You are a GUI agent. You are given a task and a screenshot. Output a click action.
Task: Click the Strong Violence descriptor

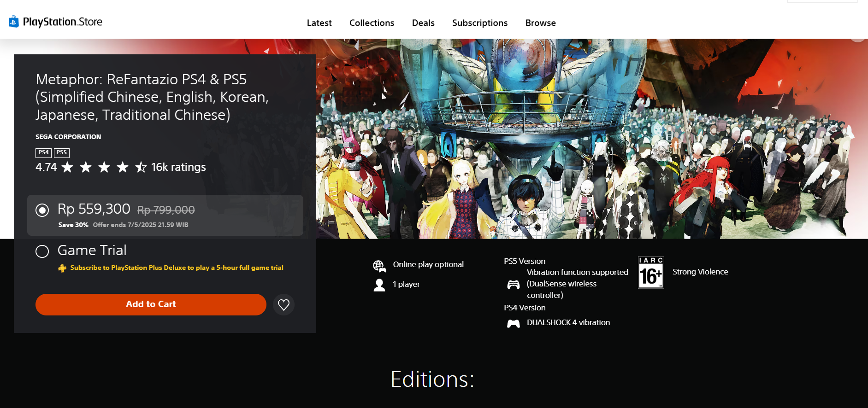pyautogui.click(x=700, y=272)
